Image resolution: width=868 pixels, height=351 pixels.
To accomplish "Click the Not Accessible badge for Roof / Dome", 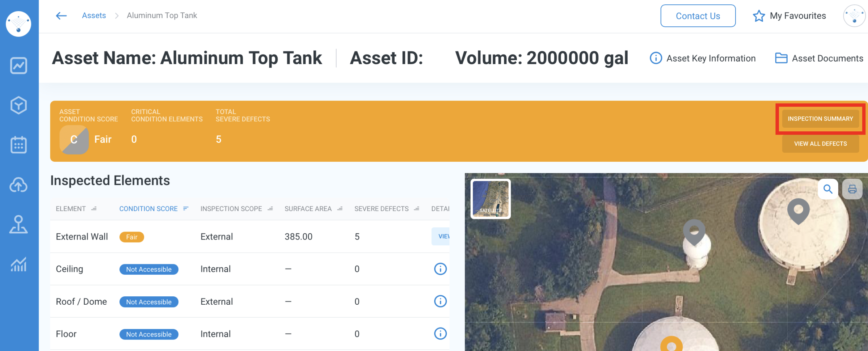I will [x=149, y=302].
